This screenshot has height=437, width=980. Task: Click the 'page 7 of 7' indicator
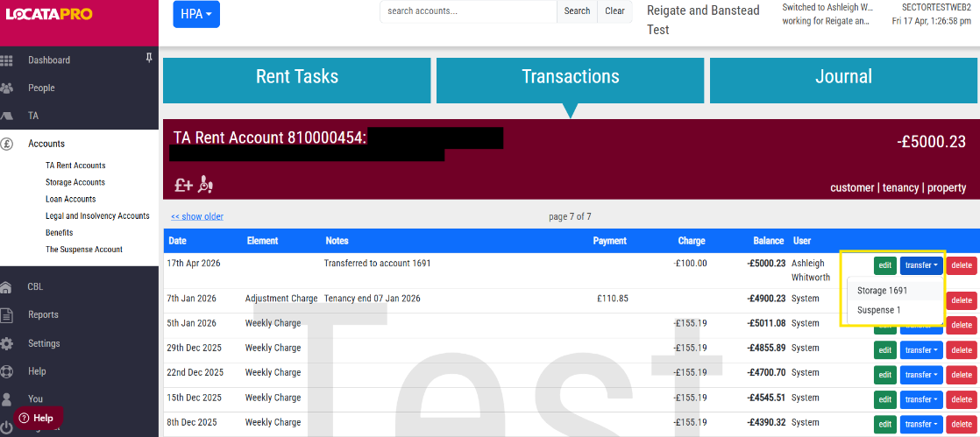(570, 216)
